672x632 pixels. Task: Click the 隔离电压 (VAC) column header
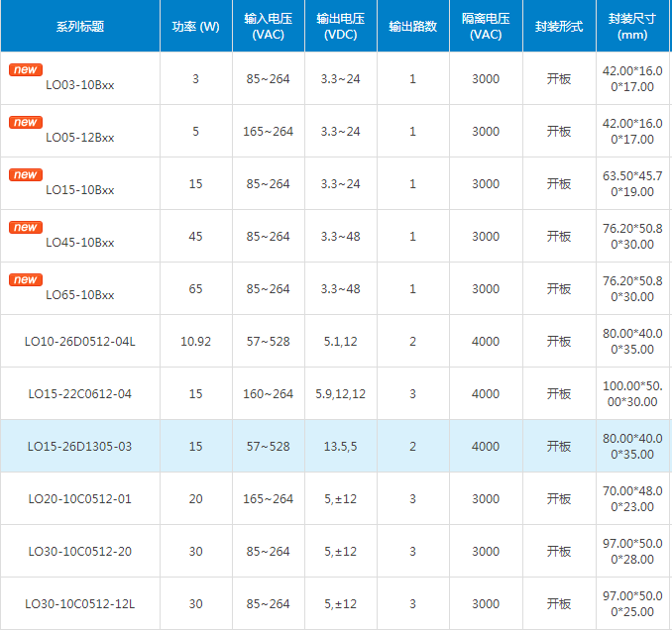486,27
